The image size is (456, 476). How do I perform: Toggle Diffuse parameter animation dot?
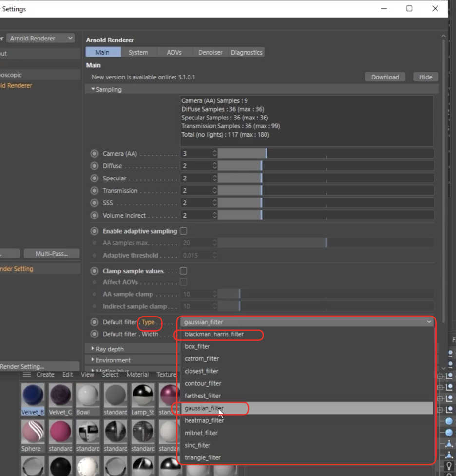95,166
